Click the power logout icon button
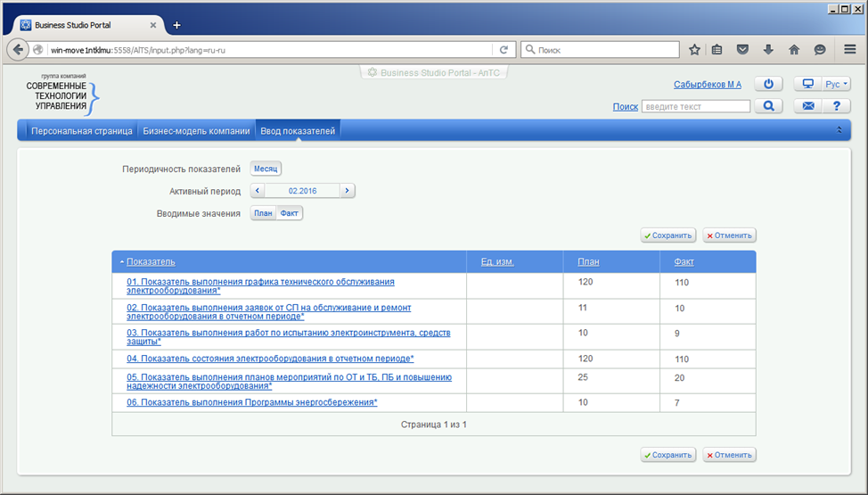Screen dimensions: 868x495 pyautogui.click(x=768, y=85)
